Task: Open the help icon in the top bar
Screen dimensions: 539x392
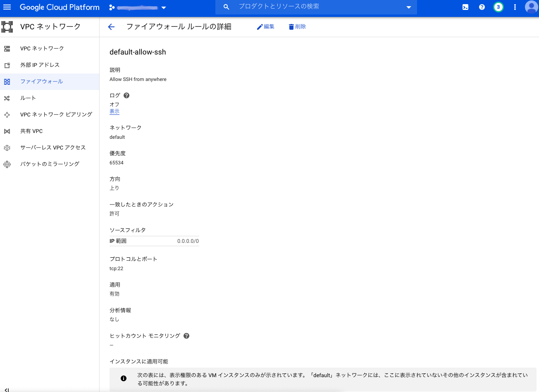Action: (x=482, y=7)
